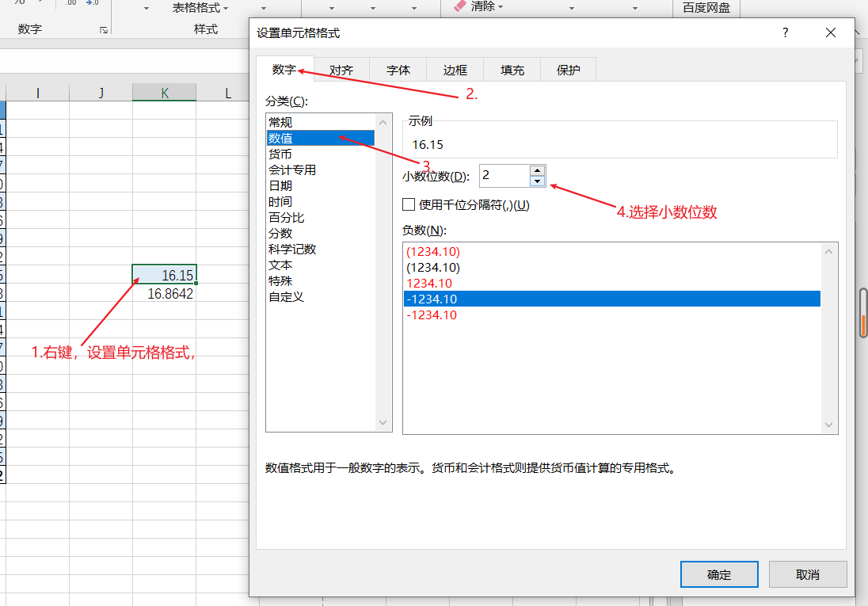868x606 pixels.
Task: Select 自定义 in the category list
Action: 321,297
